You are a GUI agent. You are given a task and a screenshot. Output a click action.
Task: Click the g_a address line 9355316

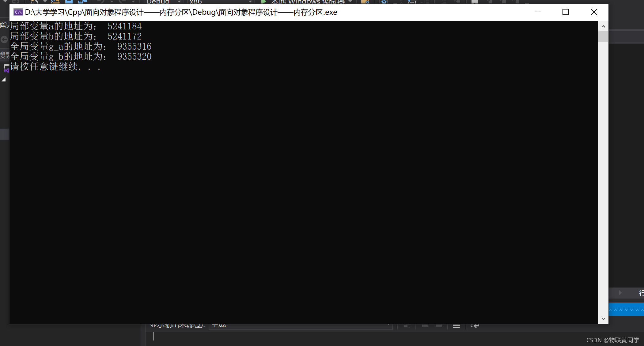[81, 47]
